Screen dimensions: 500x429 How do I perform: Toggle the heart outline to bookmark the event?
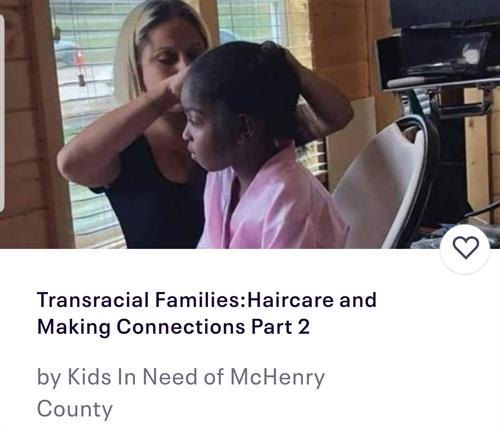[x=465, y=248]
